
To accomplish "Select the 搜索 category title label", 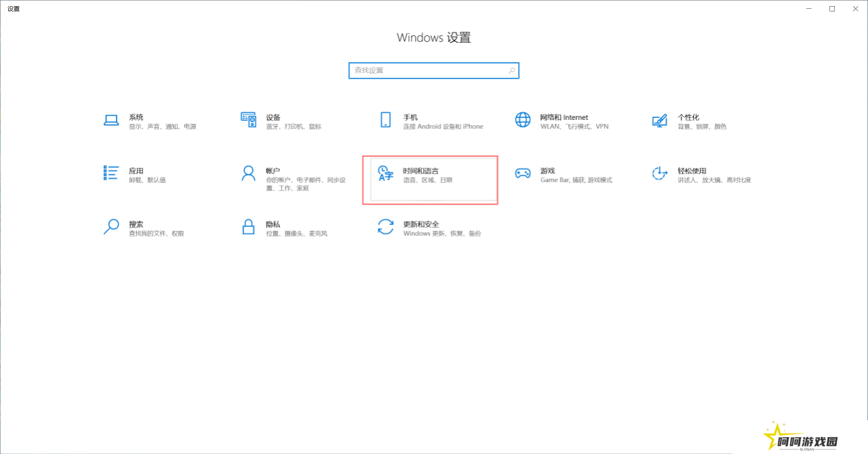I will [136, 224].
